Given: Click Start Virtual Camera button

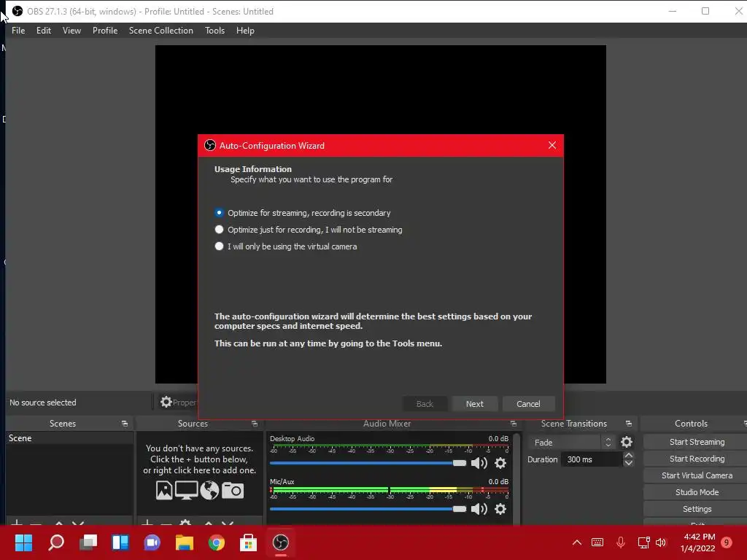Looking at the screenshot, I should click(697, 475).
